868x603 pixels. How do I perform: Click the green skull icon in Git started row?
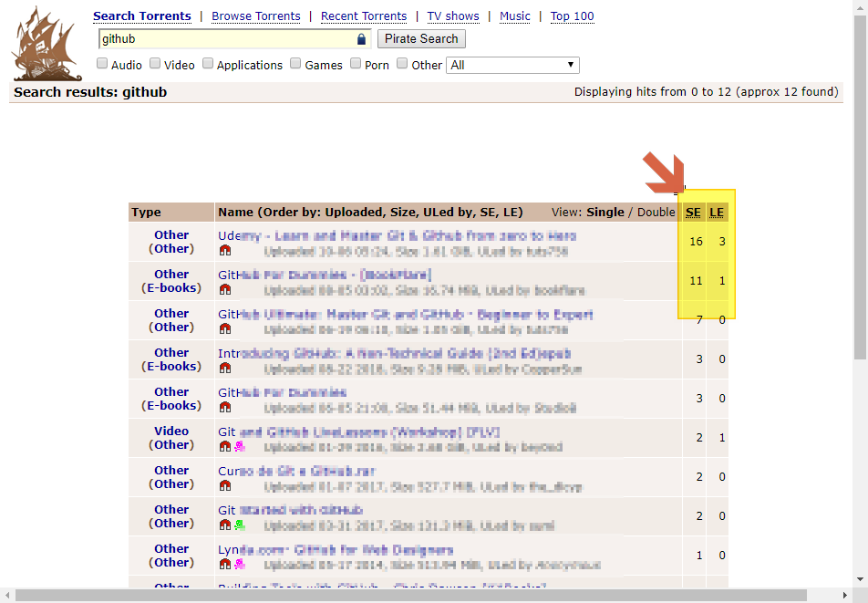point(240,525)
